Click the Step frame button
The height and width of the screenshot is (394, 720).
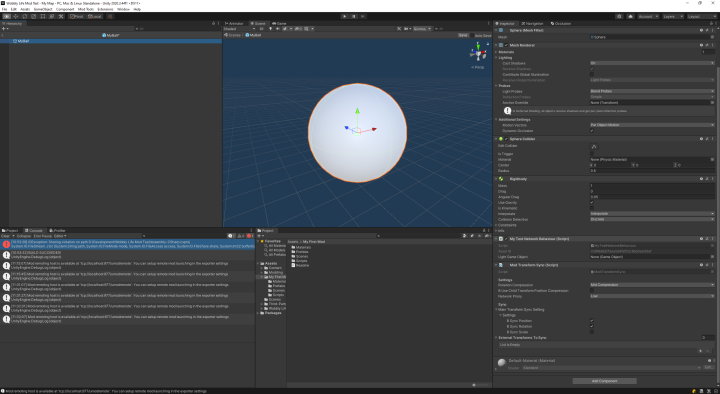point(363,16)
